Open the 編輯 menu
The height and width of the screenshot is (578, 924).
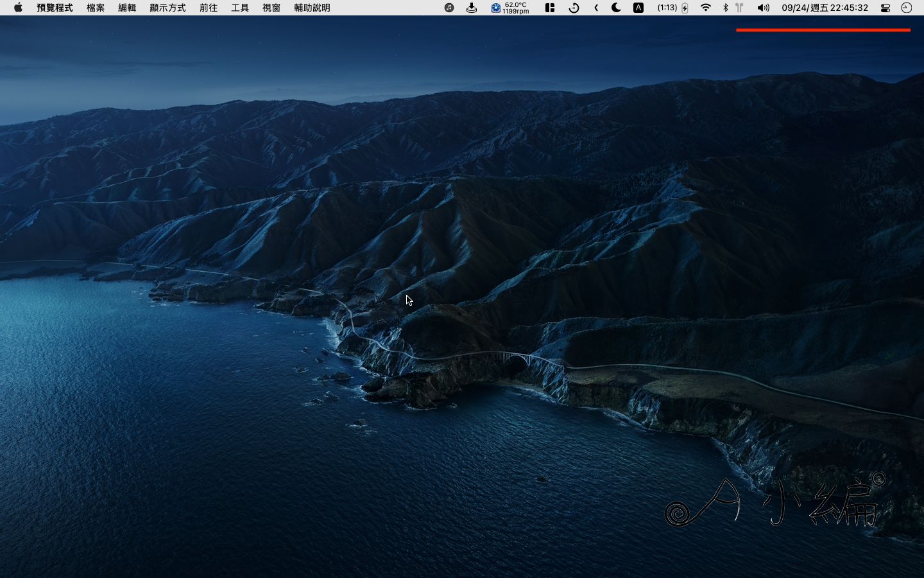tap(127, 8)
